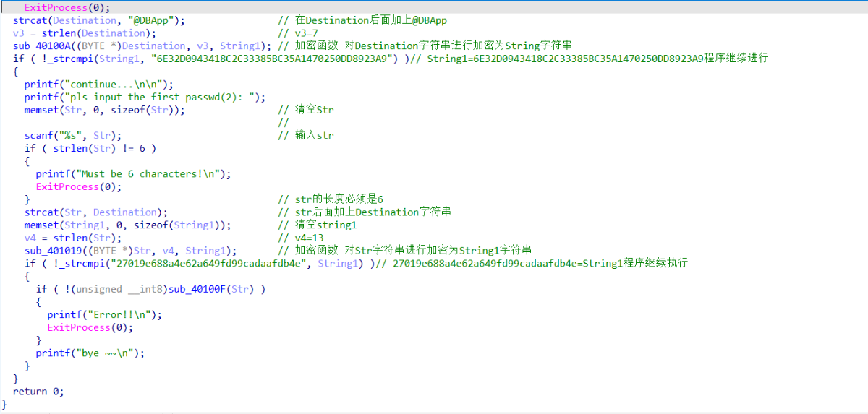Click the "Must be 6 characters!\n" string
Image resolution: width=868 pixels, height=414 pixels.
[148, 173]
